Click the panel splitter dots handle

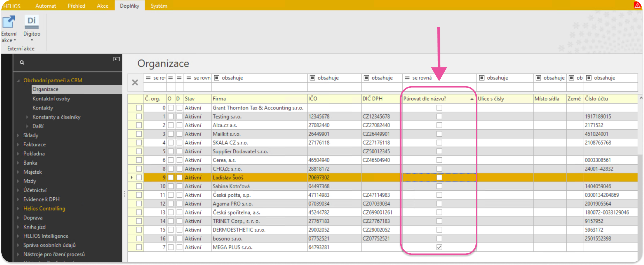tap(125, 194)
